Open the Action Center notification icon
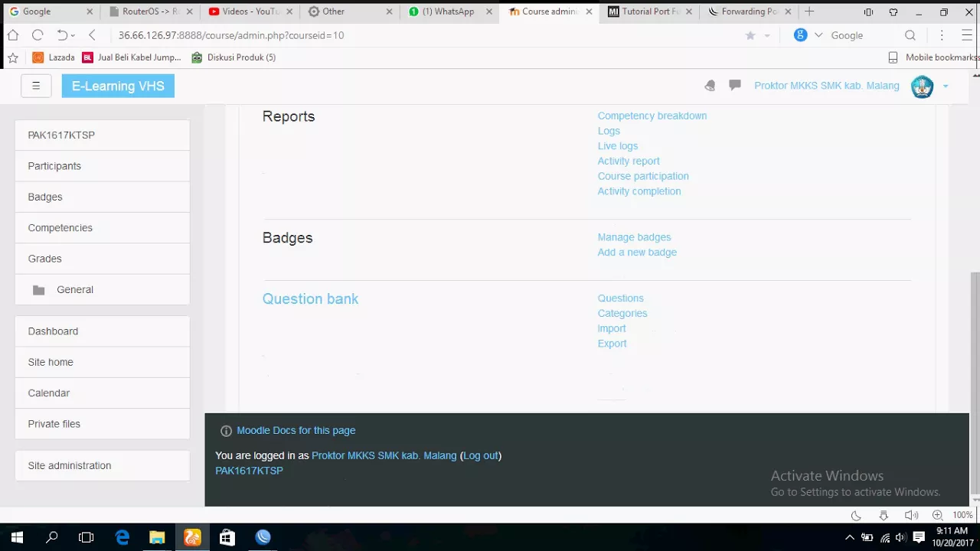The width and height of the screenshot is (980, 551). click(919, 537)
